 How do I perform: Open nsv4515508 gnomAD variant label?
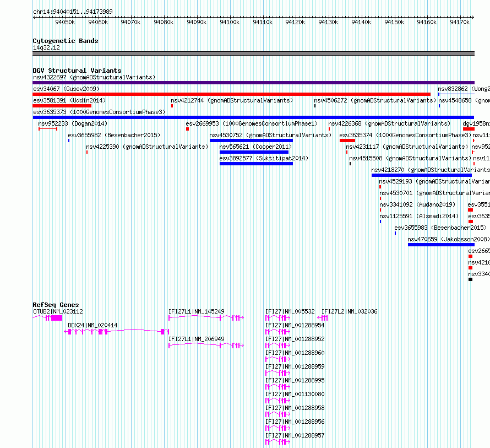pyautogui.click(x=410, y=158)
